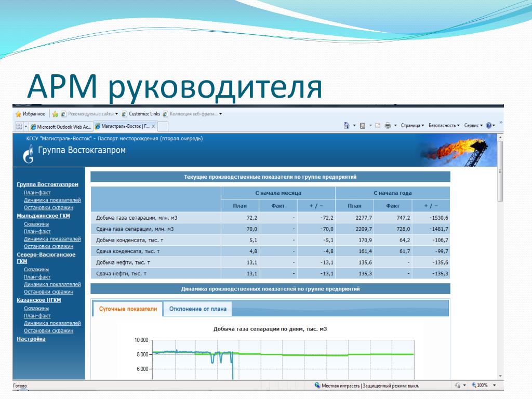This screenshot has height=399, width=532.
Task: Open the zoom level dropdown arrow
Action: (495, 385)
